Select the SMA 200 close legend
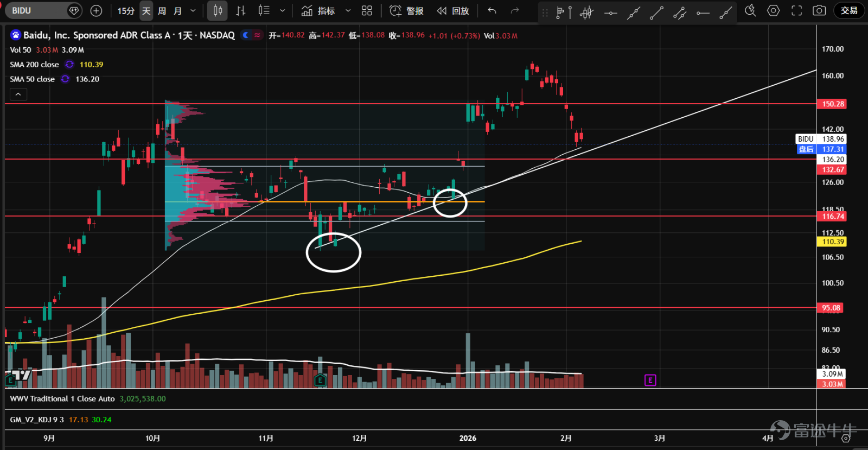 34,65
